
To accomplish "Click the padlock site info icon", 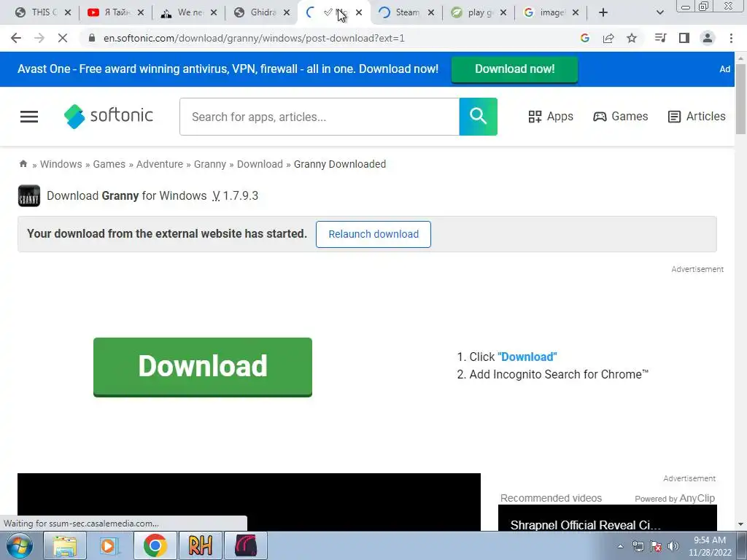I will 92,38.
